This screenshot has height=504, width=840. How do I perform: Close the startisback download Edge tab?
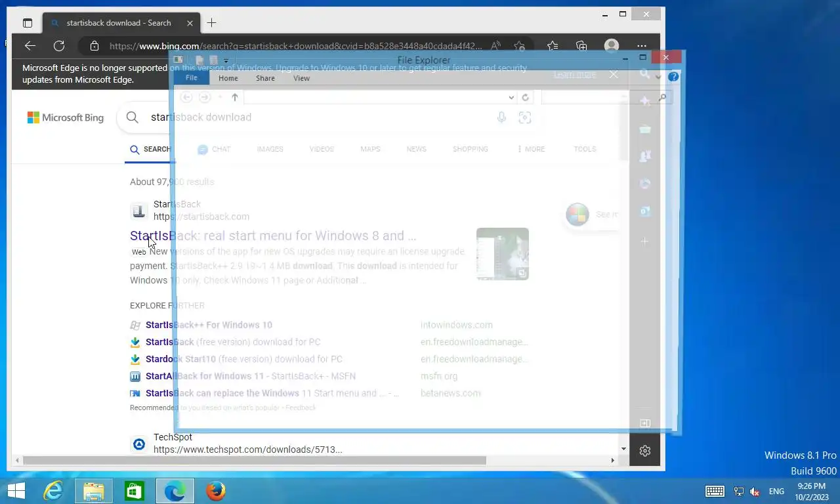tap(190, 23)
